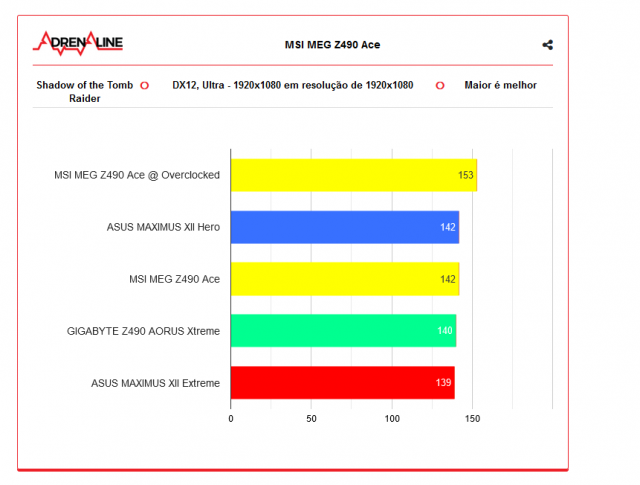Select the red ASUS MAXIMUS XII Extreme bar
Image resolution: width=640 pixels, height=485 pixels.
tap(342, 383)
